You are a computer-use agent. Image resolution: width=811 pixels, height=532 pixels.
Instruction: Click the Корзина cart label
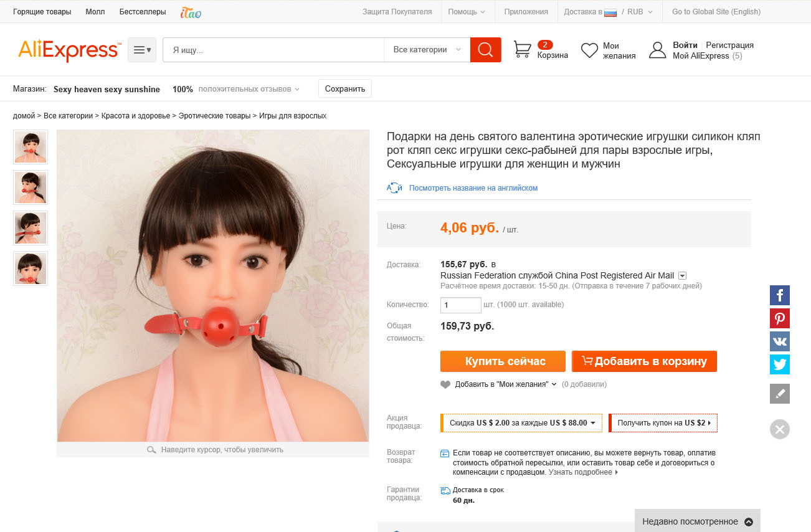tap(553, 55)
